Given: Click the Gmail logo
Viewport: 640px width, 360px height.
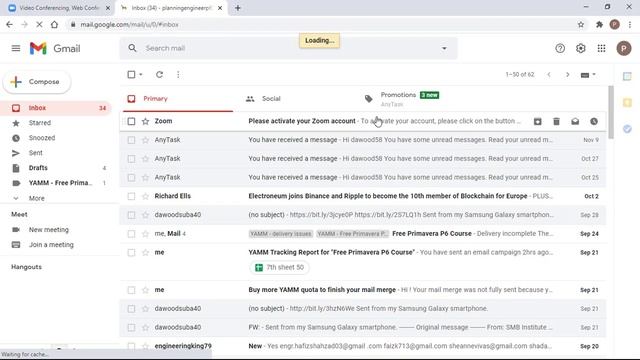Looking at the screenshot, I should (55, 49).
